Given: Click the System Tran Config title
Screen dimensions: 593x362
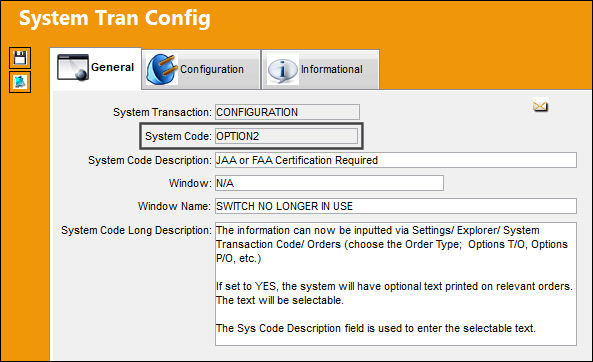Looking at the screenshot, I should click(115, 18).
